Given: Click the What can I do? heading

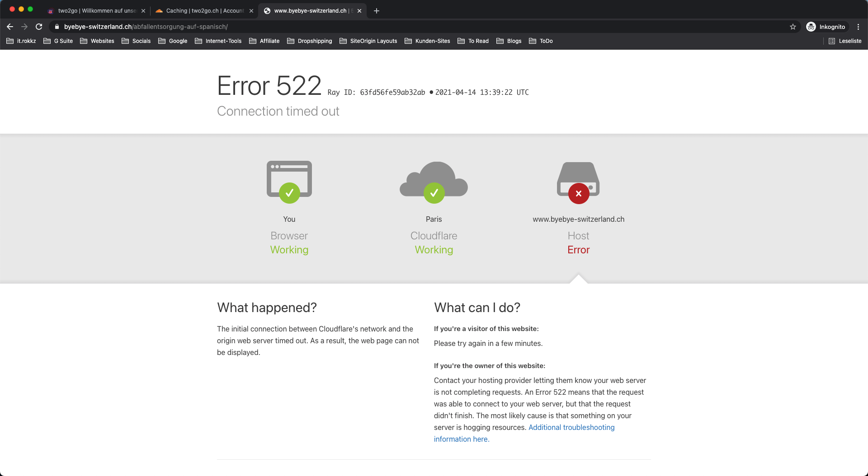Looking at the screenshot, I should pos(477,308).
